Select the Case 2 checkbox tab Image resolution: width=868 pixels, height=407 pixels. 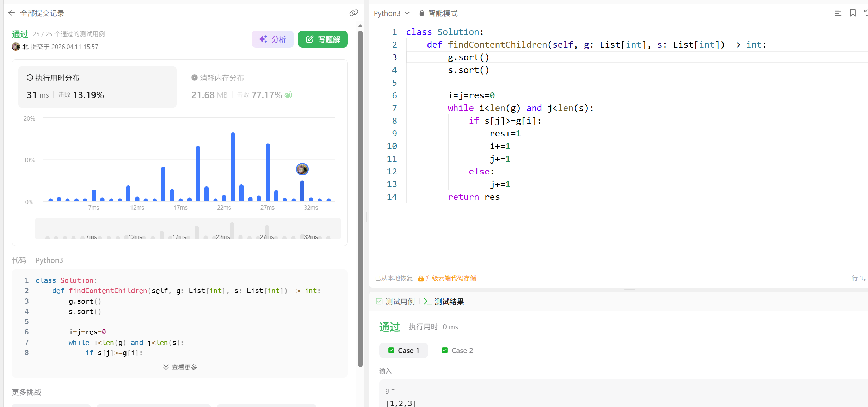click(x=457, y=350)
